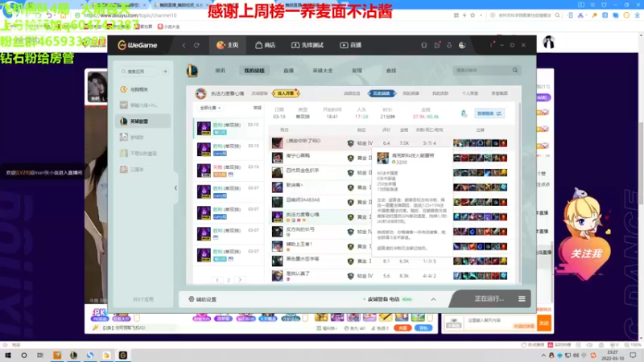Click the 数据图表 toggle button
Viewport: 644px width, 362px height.
point(489,113)
